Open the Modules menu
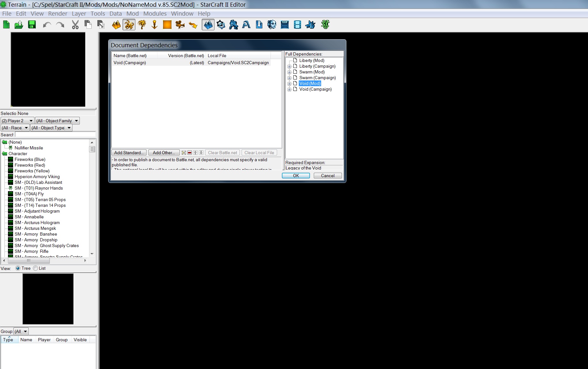Image resolution: width=588 pixels, height=369 pixels. pyautogui.click(x=155, y=13)
